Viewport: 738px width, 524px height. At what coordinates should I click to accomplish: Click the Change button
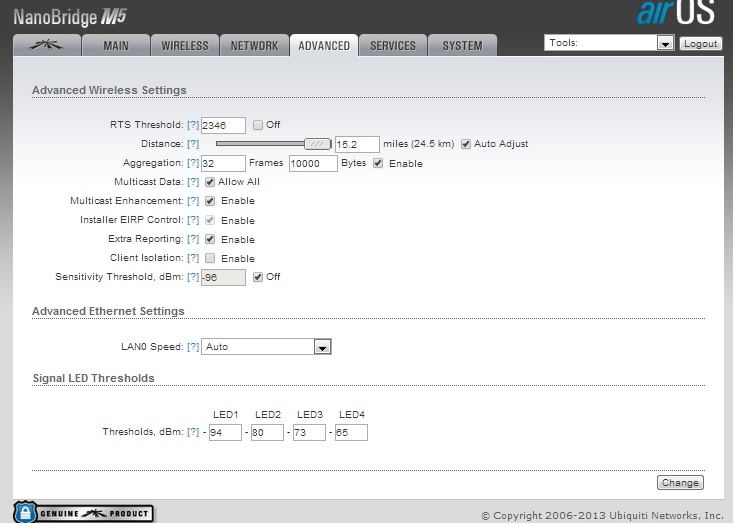tap(680, 483)
